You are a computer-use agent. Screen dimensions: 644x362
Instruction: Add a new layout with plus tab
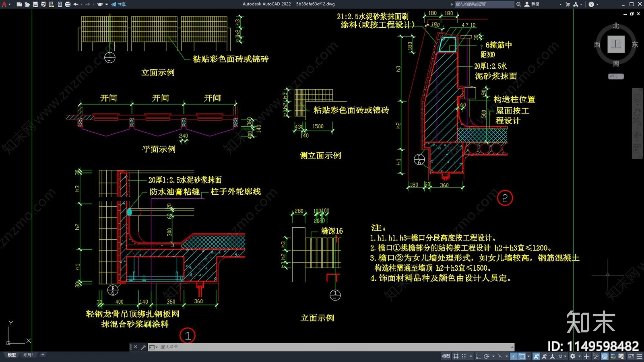(x=43, y=355)
